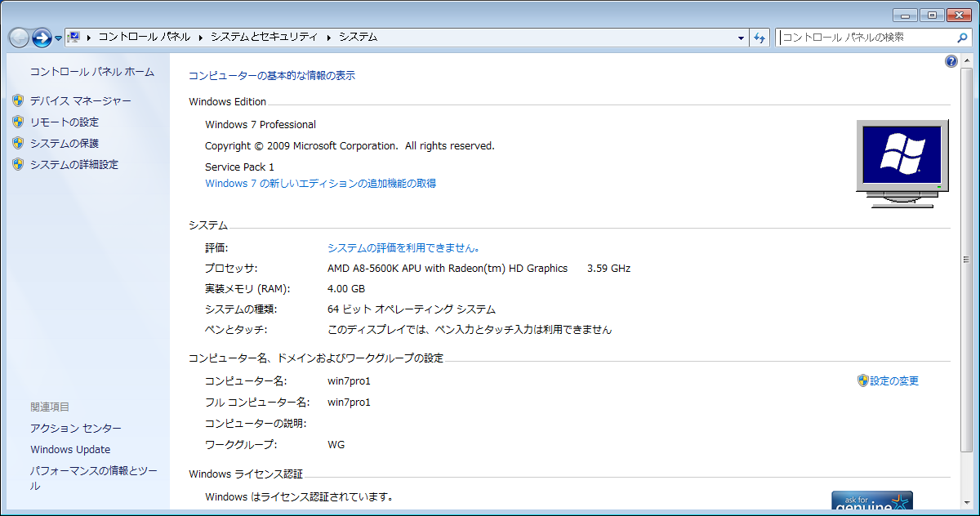
Task: Click the control panel icon in address bar
Action: pyautogui.click(x=75, y=37)
